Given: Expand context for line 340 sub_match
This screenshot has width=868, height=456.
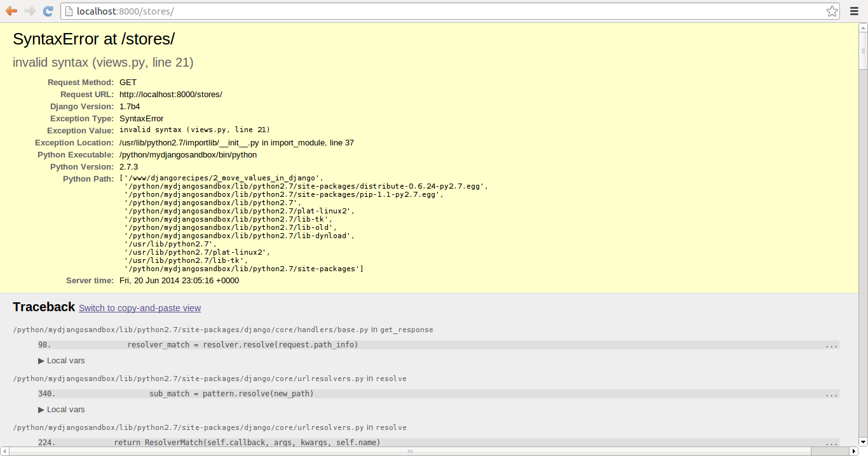Looking at the screenshot, I should coord(438,394).
